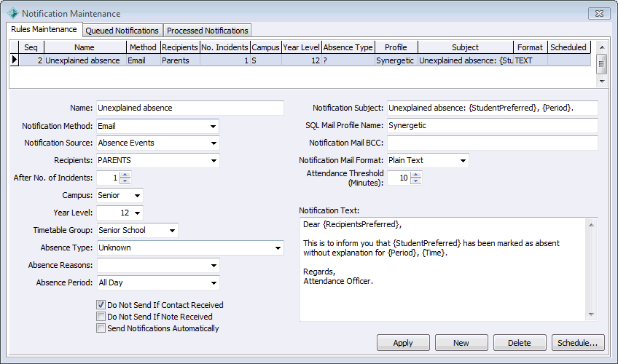Open the Queued Notifications tab
The width and height of the screenshot is (618, 364).
point(122,31)
